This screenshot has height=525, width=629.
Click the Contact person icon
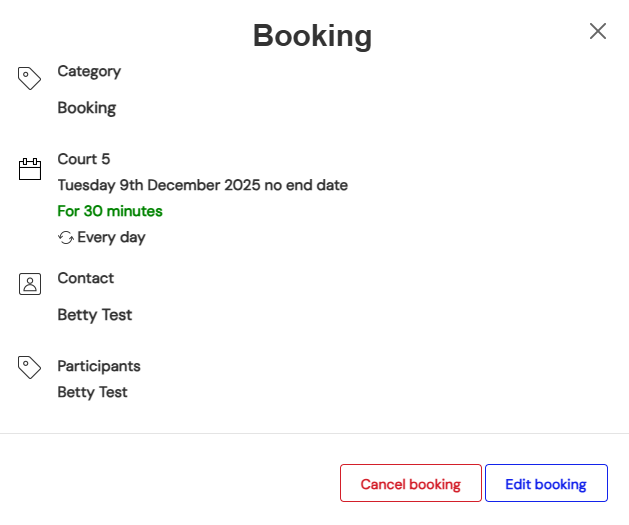pyautogui.click(x=30, y=284)
